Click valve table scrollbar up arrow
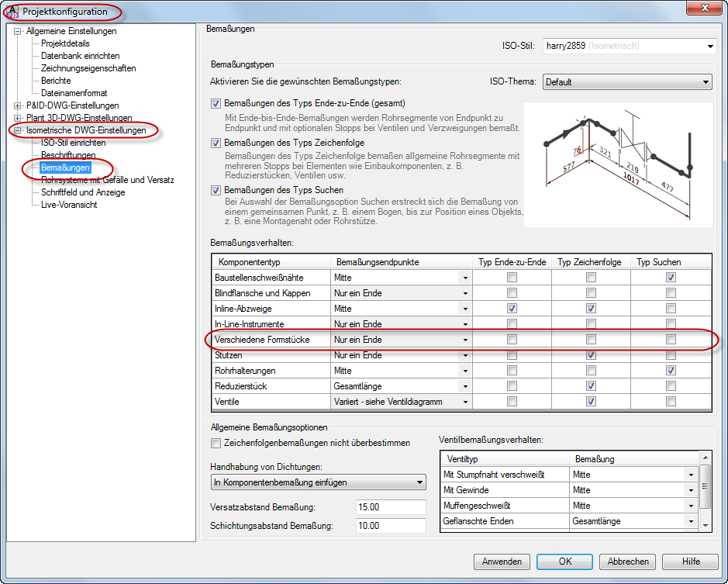Image resolution: width=728 pixels, height=584 pixels. click(x=706, y=458)
